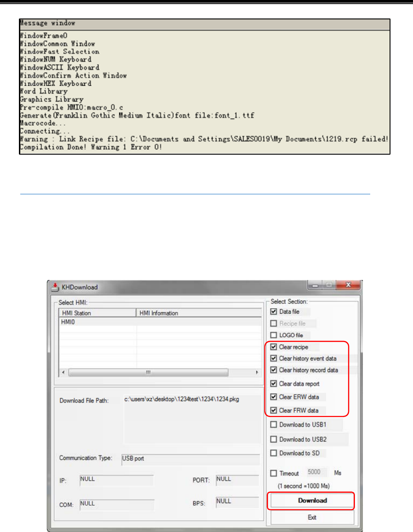
Task: Click the BPS field showing NULL
Action: pos(237,502)
